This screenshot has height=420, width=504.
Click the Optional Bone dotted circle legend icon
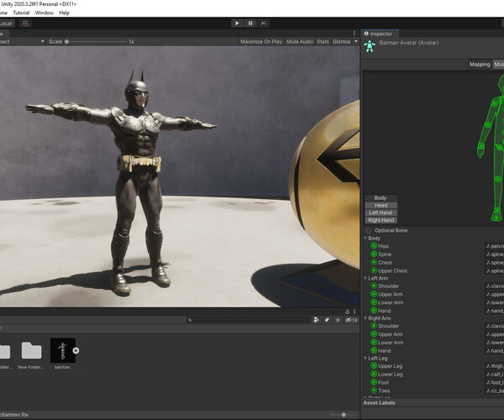tap(369, 230)
